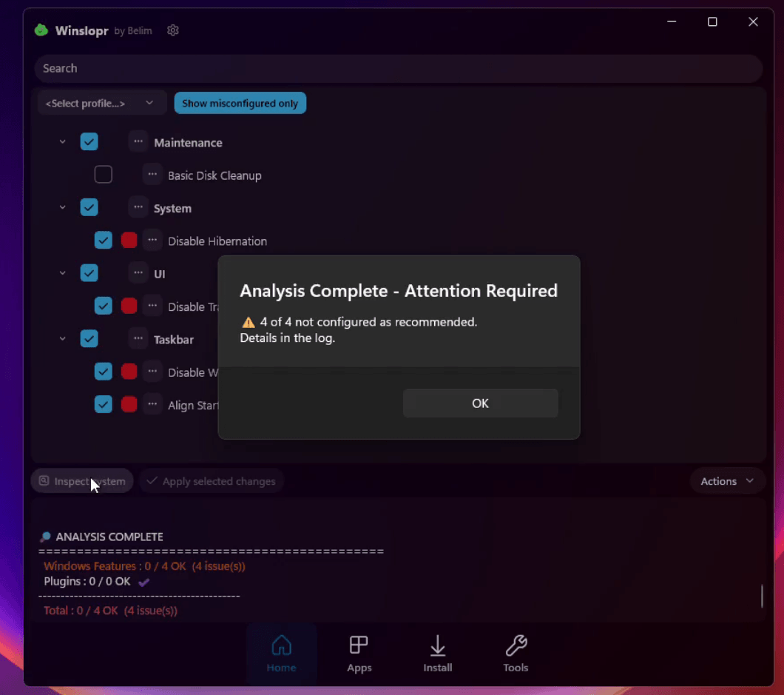Open the Actions dropdown
This screenshot has height=695, width=784.
(726, 480)
